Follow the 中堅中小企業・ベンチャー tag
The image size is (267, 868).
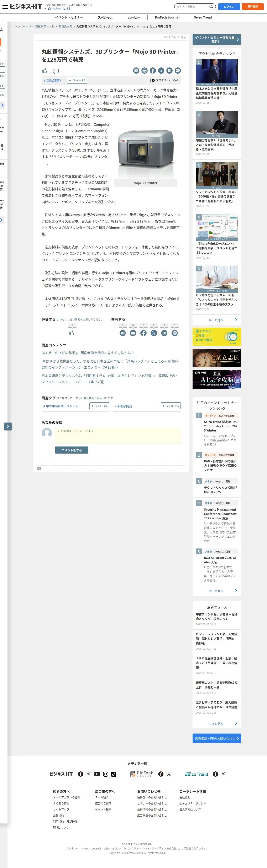(99, 406)
